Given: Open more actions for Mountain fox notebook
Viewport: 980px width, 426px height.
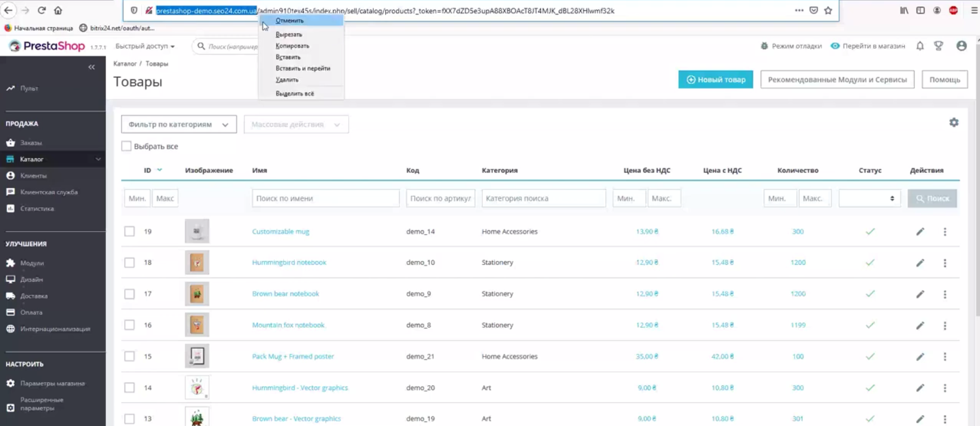Looking at the screenshot, I should (945, 326).
